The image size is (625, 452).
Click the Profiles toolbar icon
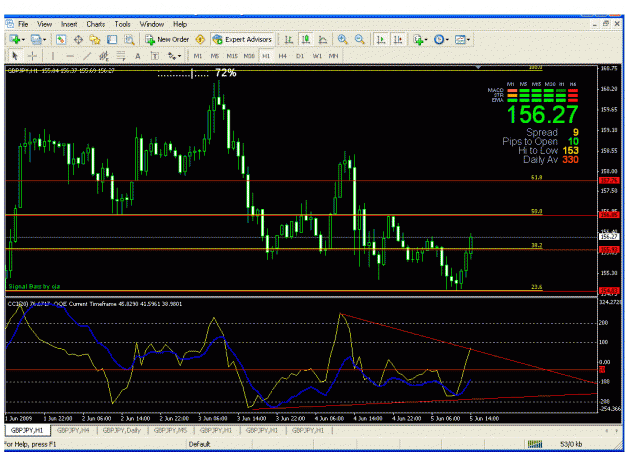pyautogui.click(x=36, y=39)
